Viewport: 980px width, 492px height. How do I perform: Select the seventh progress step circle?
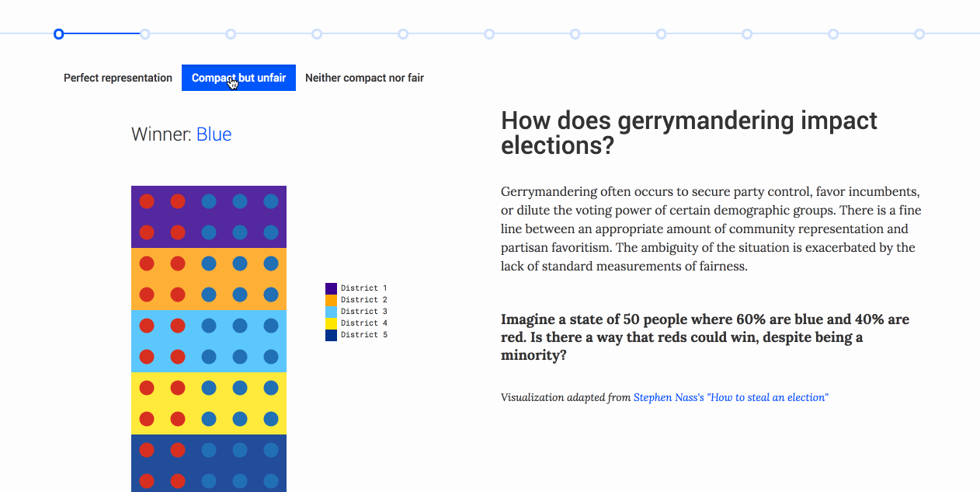pyautogui.click(x=575, y=33)
